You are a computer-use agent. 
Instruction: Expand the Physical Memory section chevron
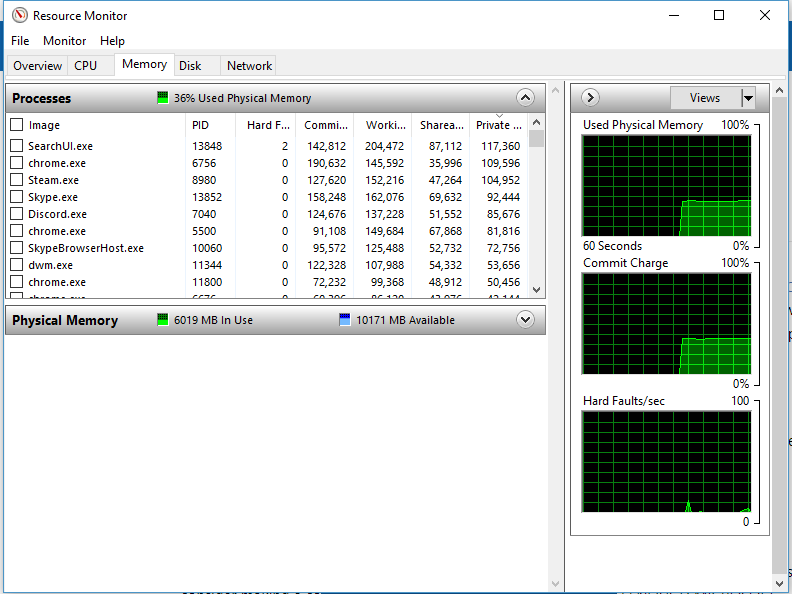click(525, 320)
